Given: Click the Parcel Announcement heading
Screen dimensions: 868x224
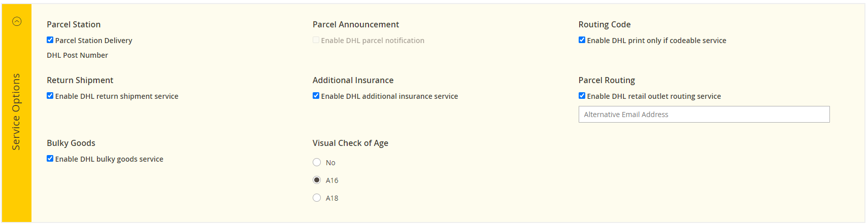Looking at the screenshot, I should pos(356,24).
